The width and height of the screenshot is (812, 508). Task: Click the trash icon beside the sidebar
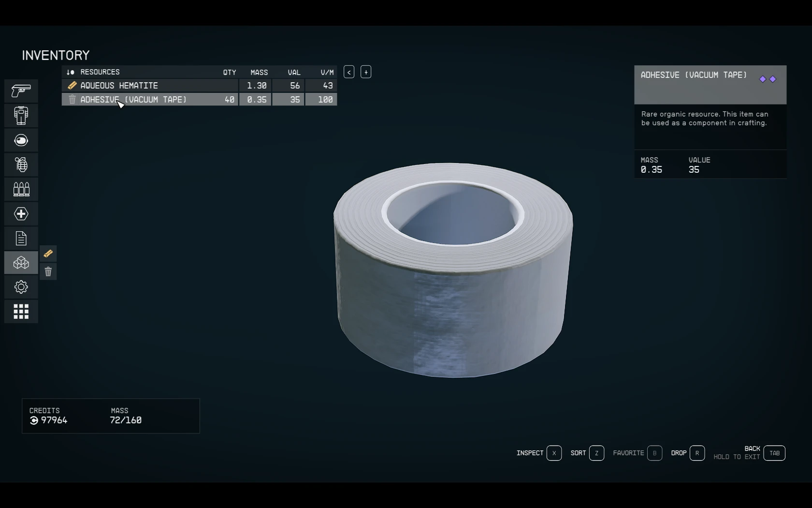(48, 272)
